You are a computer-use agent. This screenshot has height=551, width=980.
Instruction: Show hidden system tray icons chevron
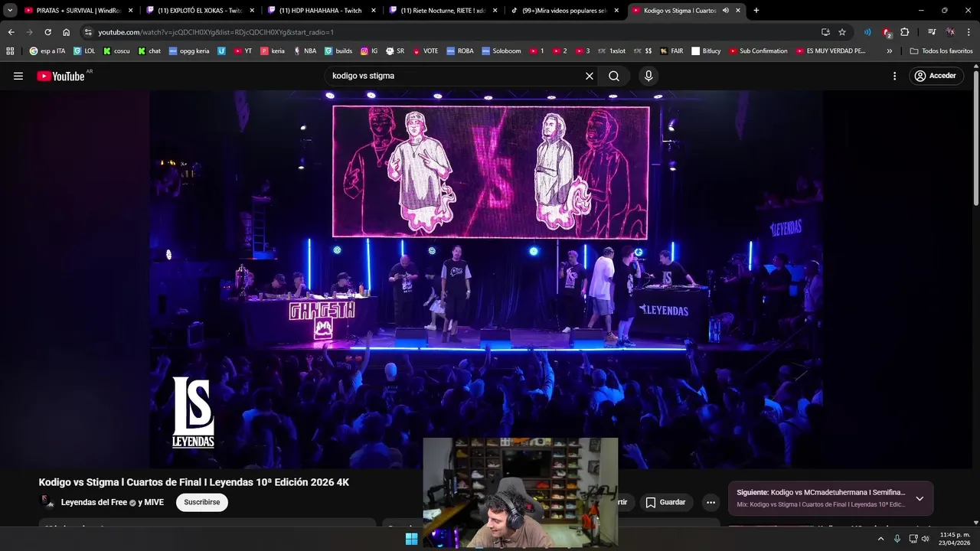pyautogui.click(x=880, y=539)
